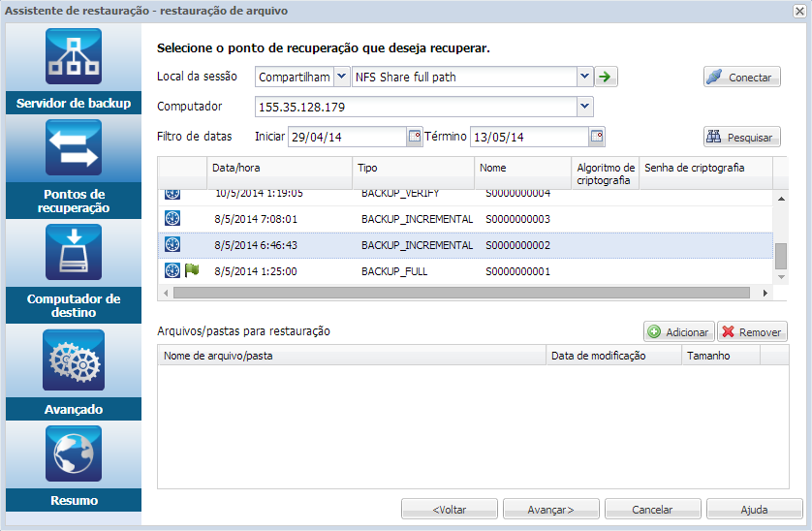Select the Computador de destino icon

click(x=74, y=252)
